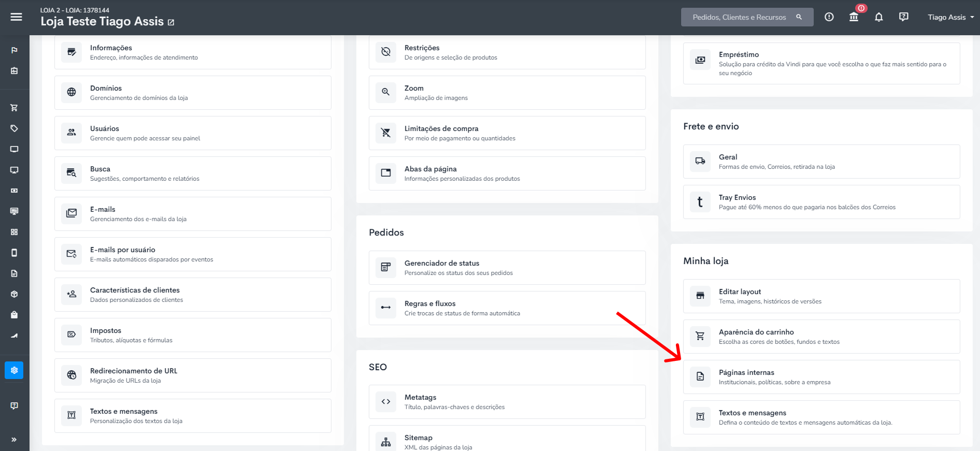
Task: Click the Abas da página icon
Action: click(386, 173)
